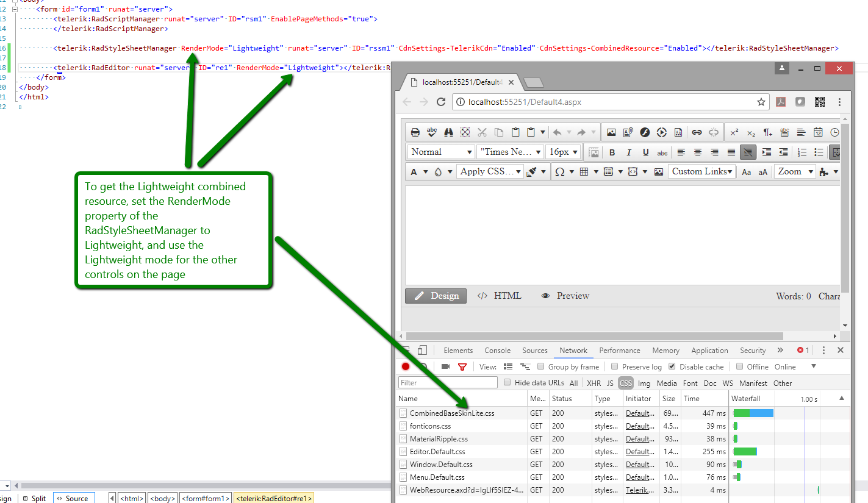Click the Italic button in editor

click(629, 152)
